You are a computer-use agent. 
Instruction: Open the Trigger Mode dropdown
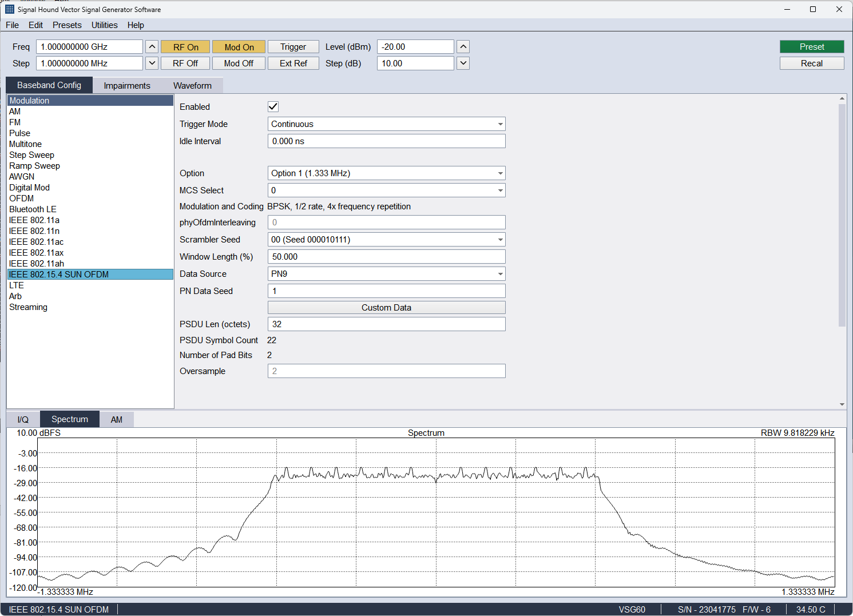click(386, 124)
